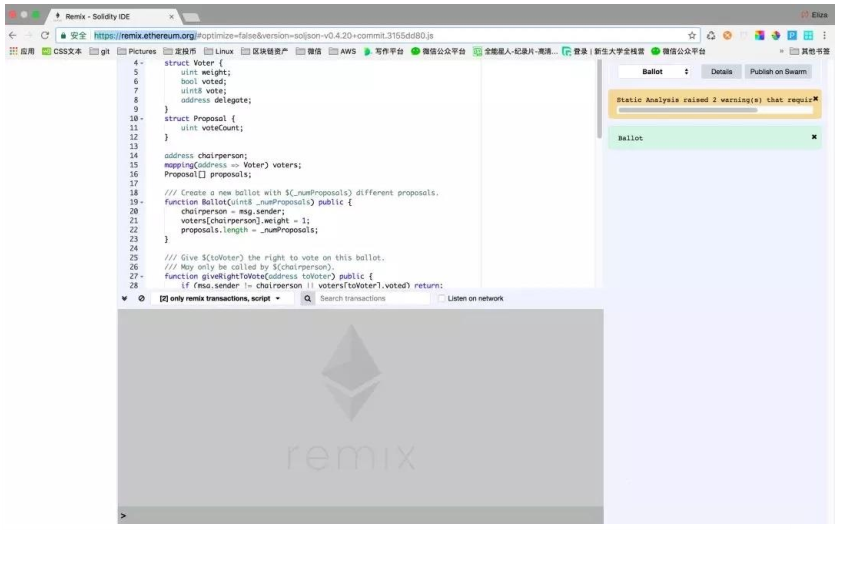The height and width of the screenshot is (562, 841).
Task: Open the 写作平台 bookmark
Action: point(383,51)
